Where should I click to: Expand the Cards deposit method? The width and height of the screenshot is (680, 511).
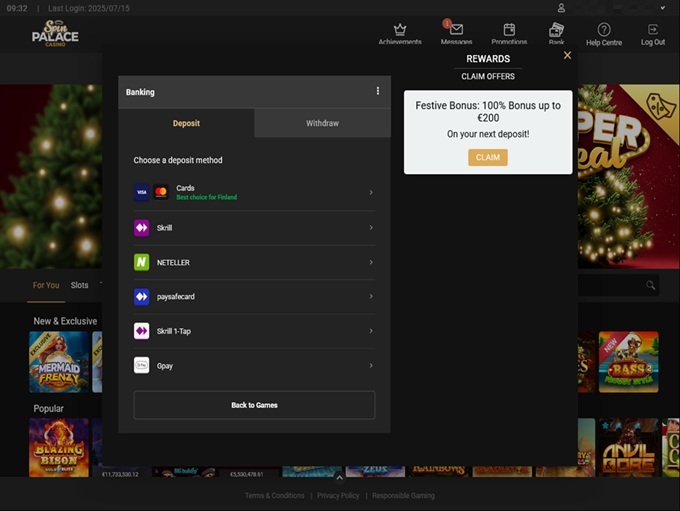[x=254, y=193]
